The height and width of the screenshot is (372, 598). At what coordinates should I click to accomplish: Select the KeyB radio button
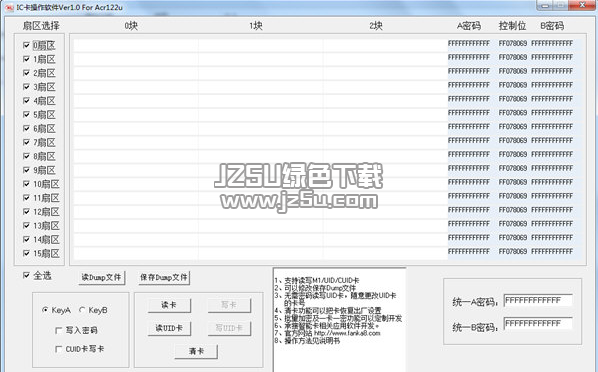[x=82, y=310]
